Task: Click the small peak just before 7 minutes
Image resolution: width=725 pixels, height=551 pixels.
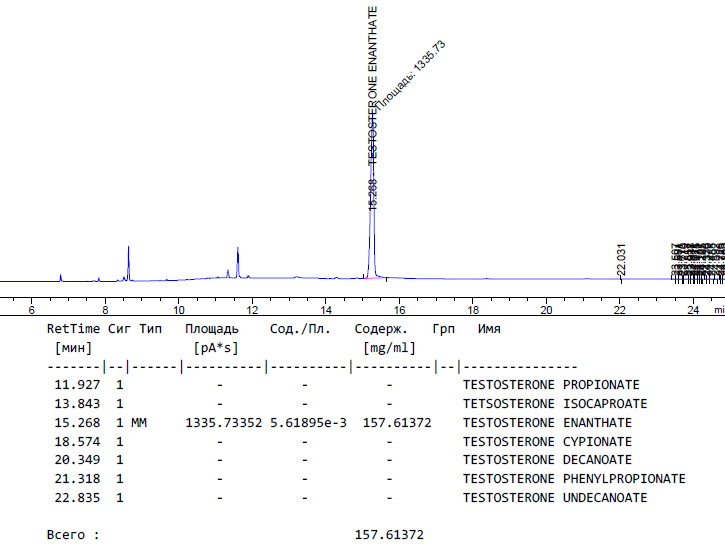Action: pos(60,277)
